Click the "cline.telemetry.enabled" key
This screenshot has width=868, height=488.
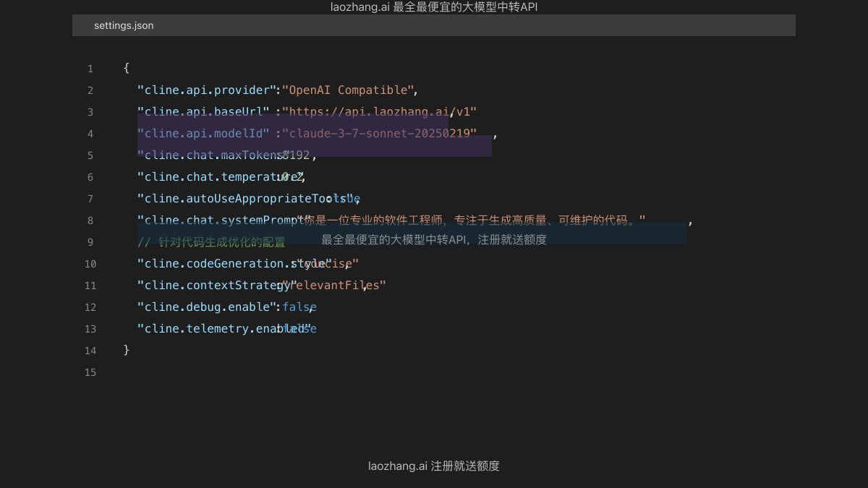tap(224, 329)
